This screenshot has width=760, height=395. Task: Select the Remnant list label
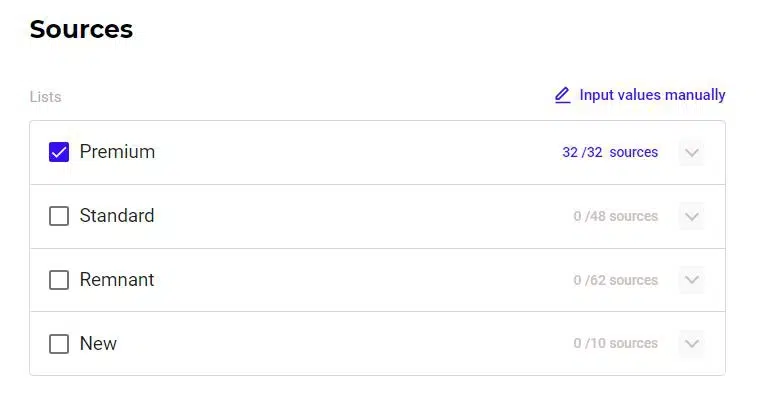(x=117, y=280)
